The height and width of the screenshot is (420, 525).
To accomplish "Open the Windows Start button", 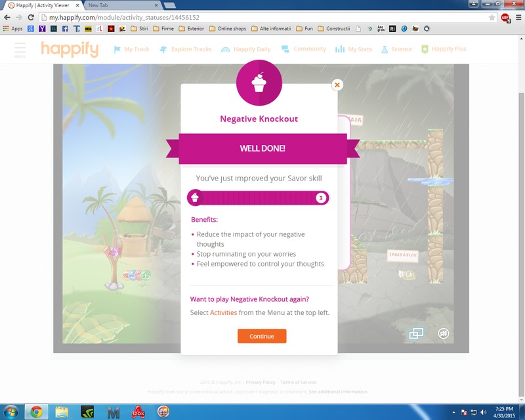I will click(10, 412).
